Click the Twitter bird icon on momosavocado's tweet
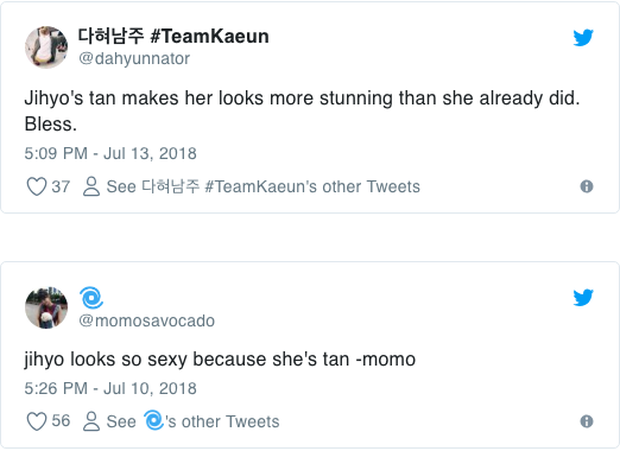Screen dimensions: 620x451 [x=584, y=298]
